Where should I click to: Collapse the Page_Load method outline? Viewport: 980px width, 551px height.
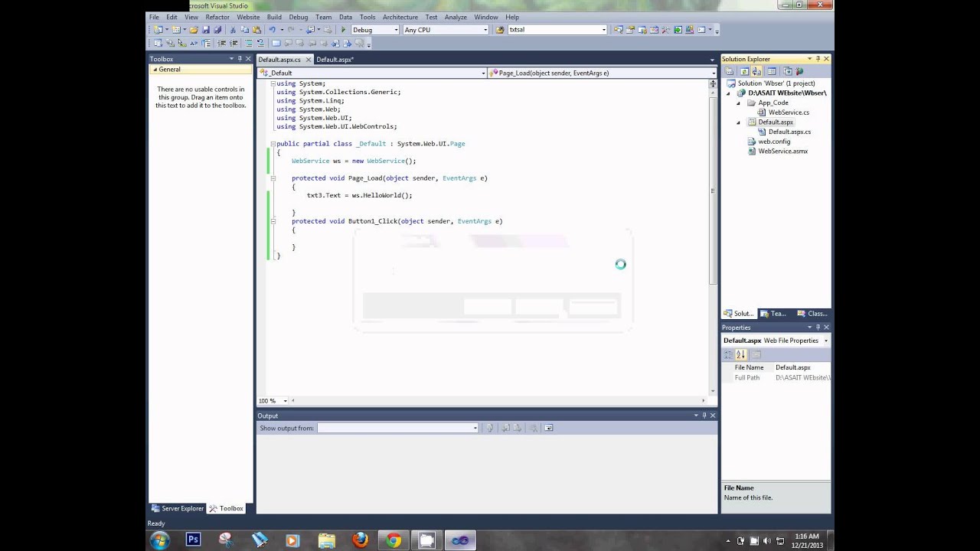(273, 178)
